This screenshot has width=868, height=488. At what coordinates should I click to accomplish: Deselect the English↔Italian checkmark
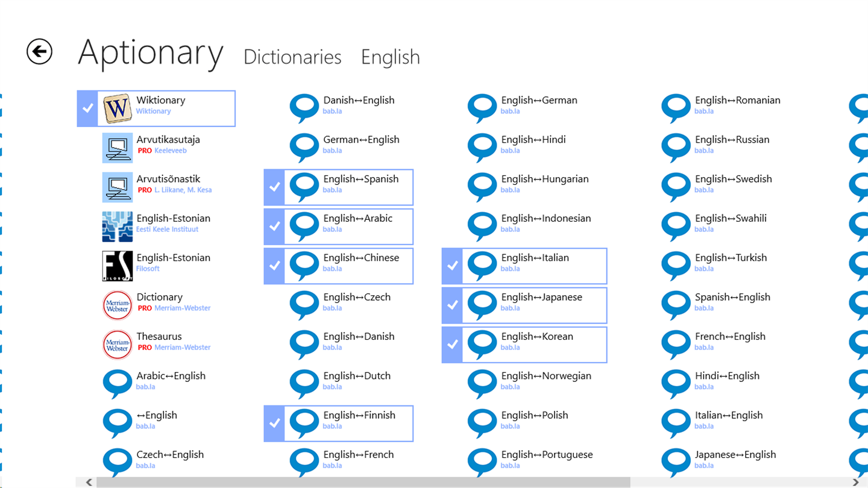click(453, 266)
